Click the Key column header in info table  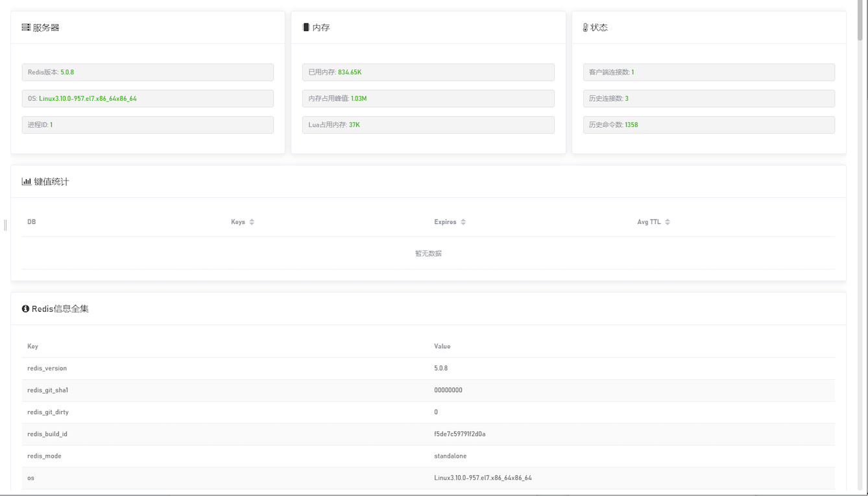[32, 347]
